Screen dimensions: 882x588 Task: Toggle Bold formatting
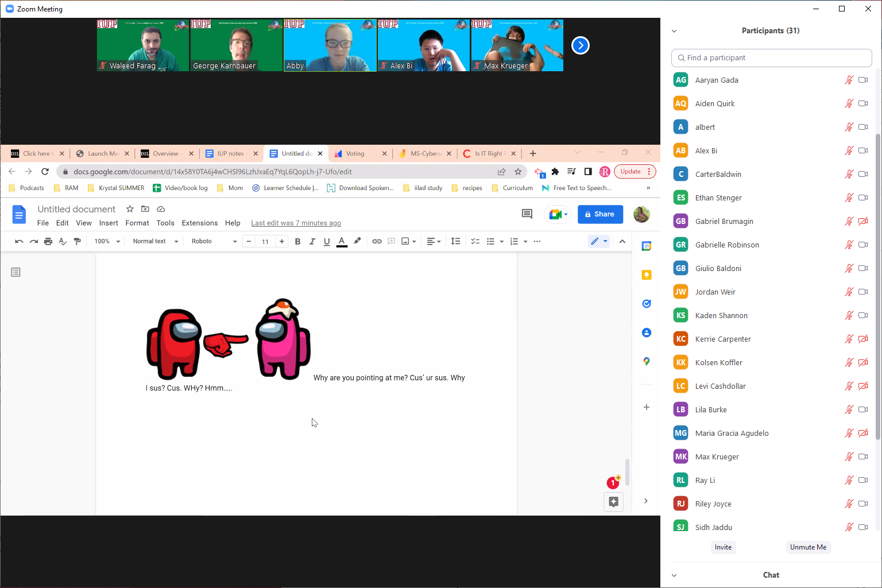297,242
